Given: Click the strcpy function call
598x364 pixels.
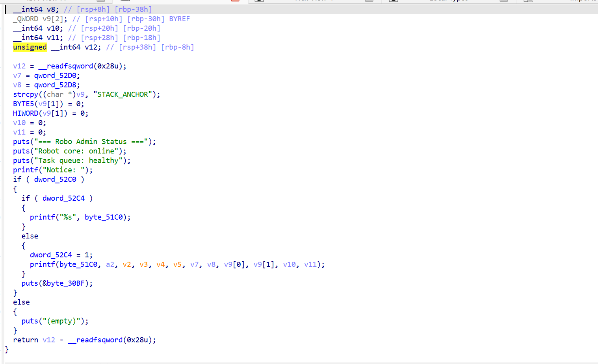Looking at the screenshot, I should (26, 94).
